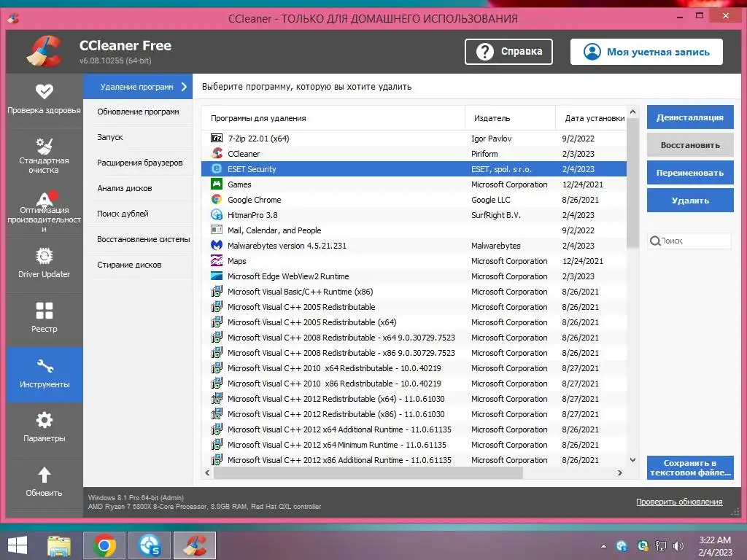
Task: Select Visual C++ 2008 Redistributable x86 9.0.30729.7523
Action: [x=414, y=353]
